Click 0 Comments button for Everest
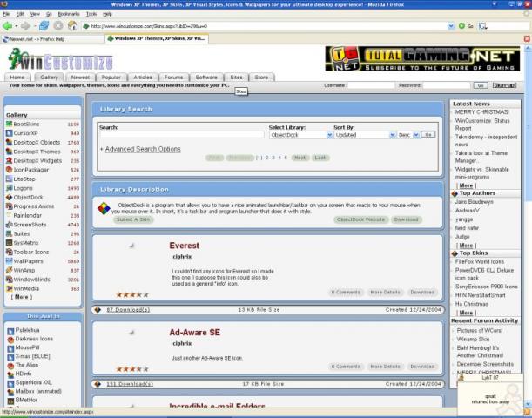 346,292
